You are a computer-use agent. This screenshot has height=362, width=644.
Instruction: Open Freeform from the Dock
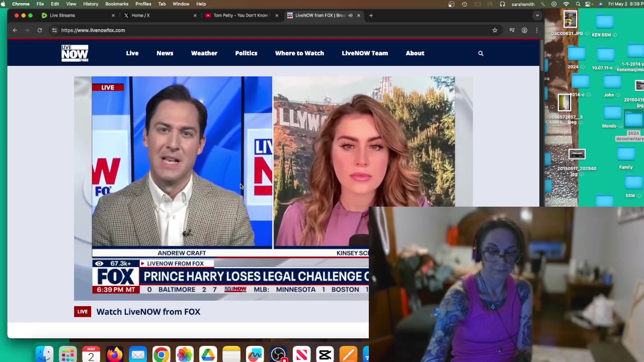click(x=255, y=354)
